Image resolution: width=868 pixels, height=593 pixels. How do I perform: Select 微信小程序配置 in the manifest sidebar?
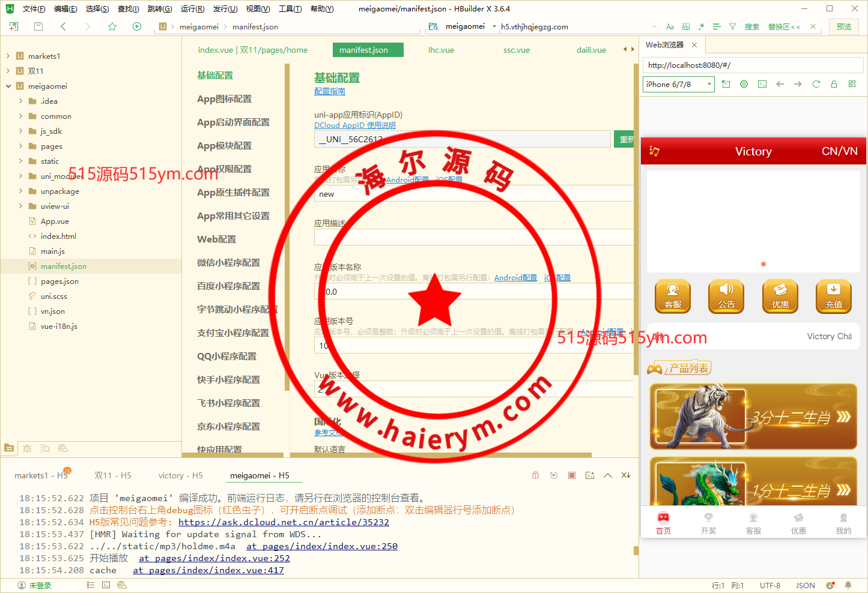click(229, 262)
